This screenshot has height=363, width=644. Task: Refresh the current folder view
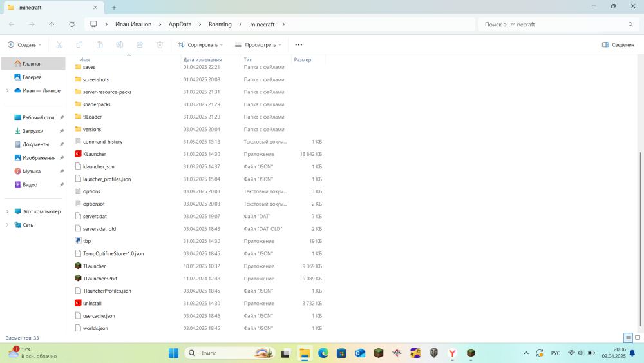[72, 25]
